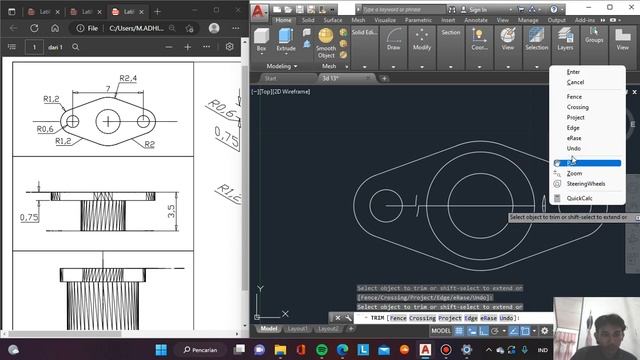Open the Annotate ribbon tab
The width and height of the screenshot is (640, 360).
[476, 20]
